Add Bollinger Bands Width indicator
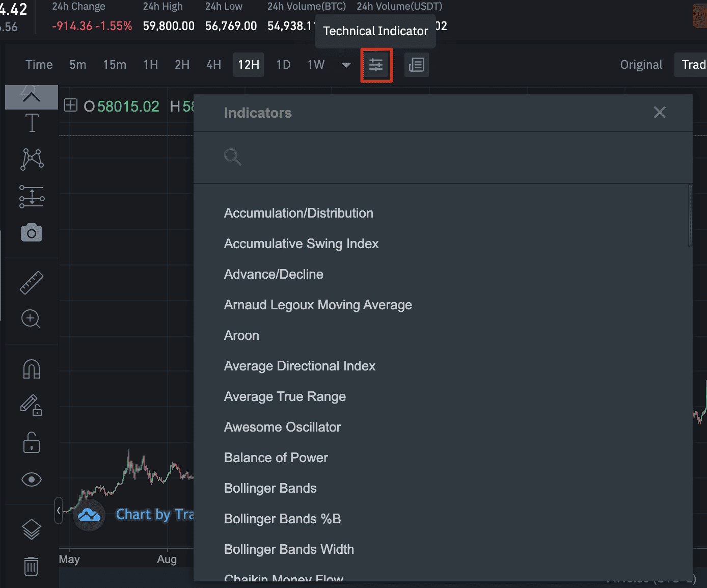Image resolution: width=707 pixels, height=588 pixels. pyautogui.click(x=289, y=549)
